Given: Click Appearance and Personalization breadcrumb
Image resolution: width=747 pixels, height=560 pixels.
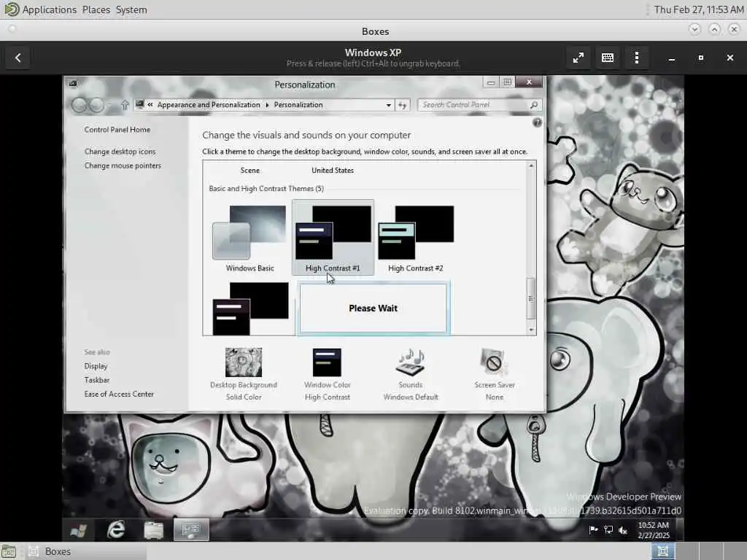Looking at the screenshot, I should [209, 105].
